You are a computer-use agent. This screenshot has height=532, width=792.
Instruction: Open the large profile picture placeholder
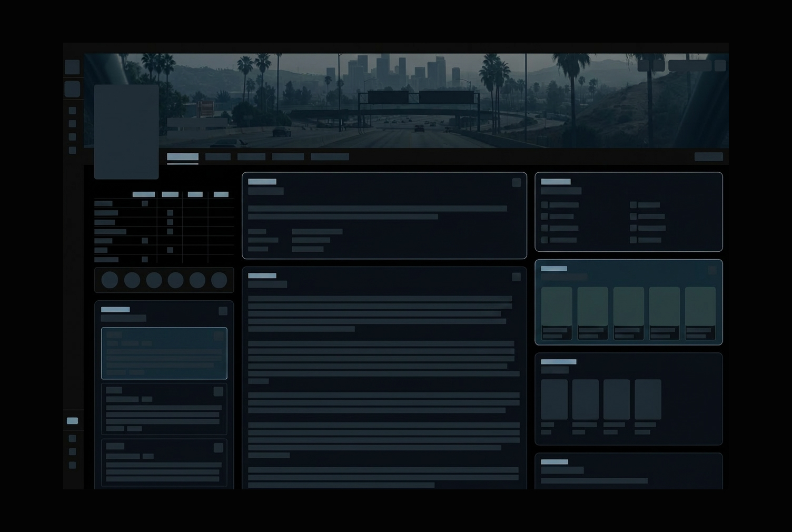pyautogui.click(x=126, y=132)
